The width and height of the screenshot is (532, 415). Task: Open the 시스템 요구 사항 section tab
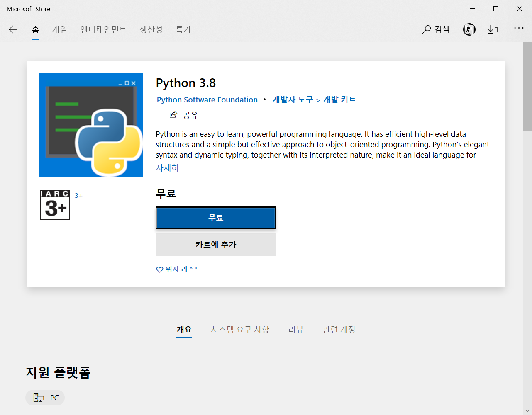point(240,330)
